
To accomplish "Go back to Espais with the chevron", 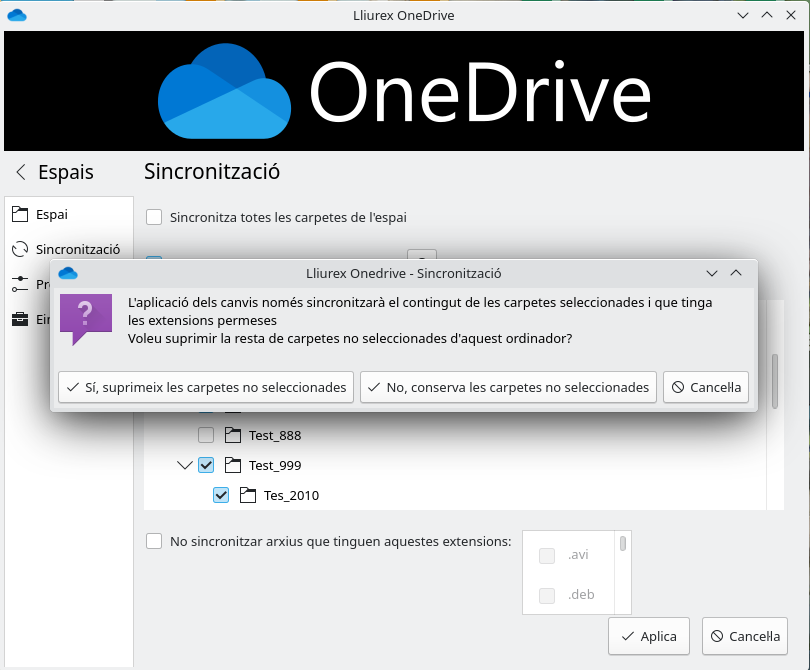I will pyautogui.click(x=20, y=172).
